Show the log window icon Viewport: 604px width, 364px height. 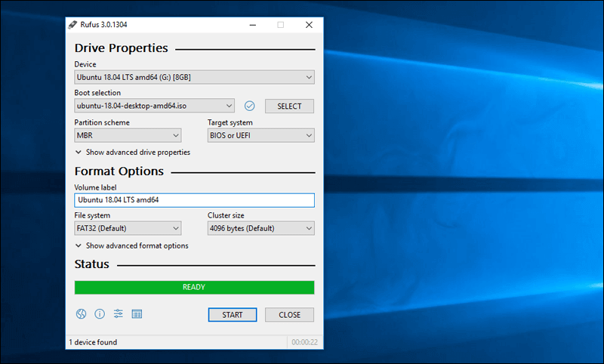click(x=137, y=314)
